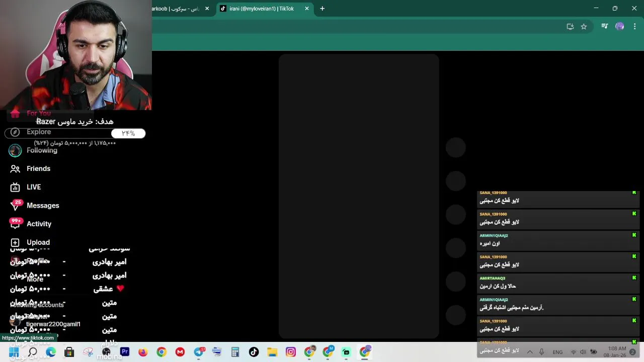Click the followed account tigerwar2200gamil1
This screenshot has width=644, height=362.
(53, 324)
